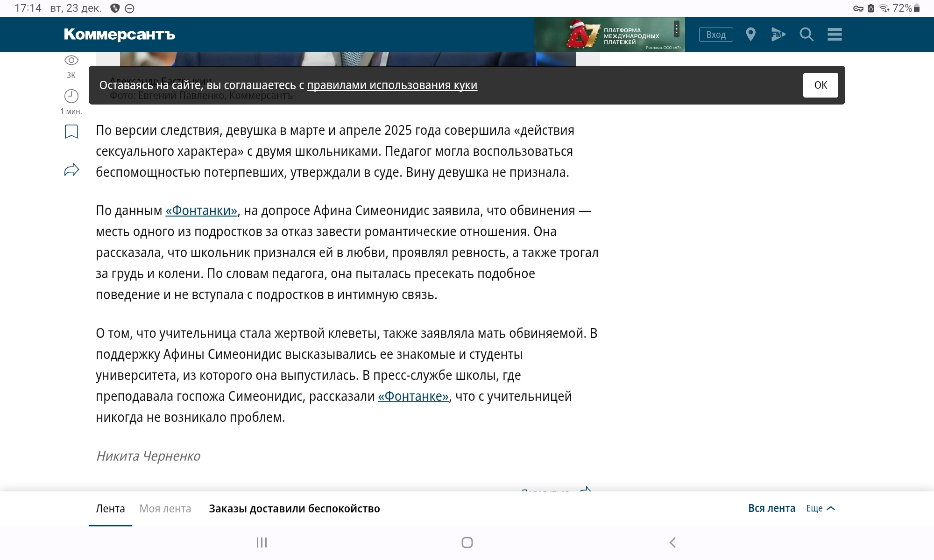Viewport: 934px width, 560px height.
Task: Open the location pin icon
Action: (750, 35)
